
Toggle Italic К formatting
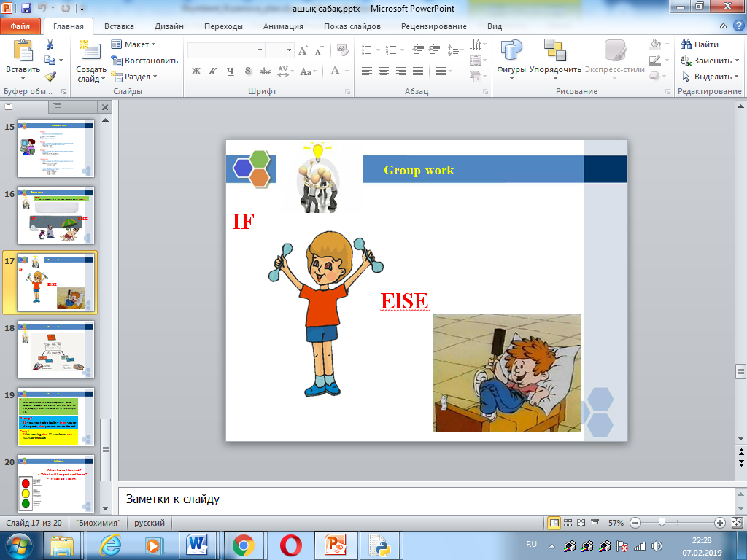[x=213, y=71]
